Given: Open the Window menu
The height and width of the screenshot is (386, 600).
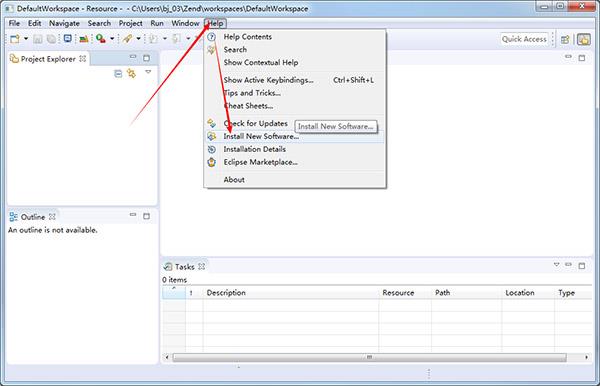Looking at the screenshot, I should (185, 23).
